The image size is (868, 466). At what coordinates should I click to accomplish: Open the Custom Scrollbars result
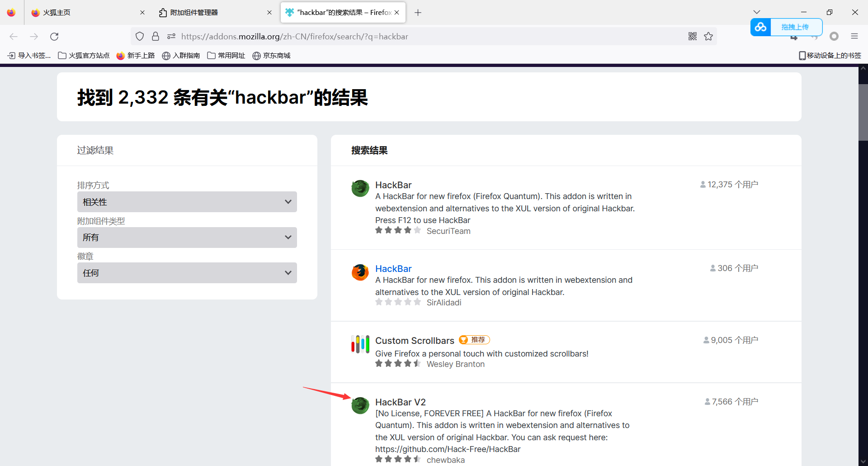[x=415, y=341]
